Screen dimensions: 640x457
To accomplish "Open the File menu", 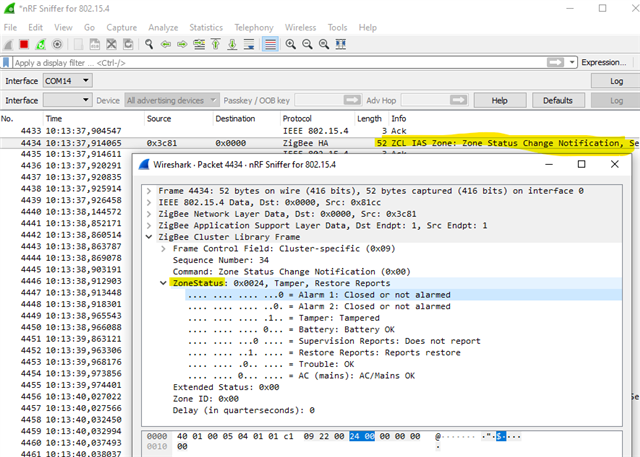I will pos(10,27).
